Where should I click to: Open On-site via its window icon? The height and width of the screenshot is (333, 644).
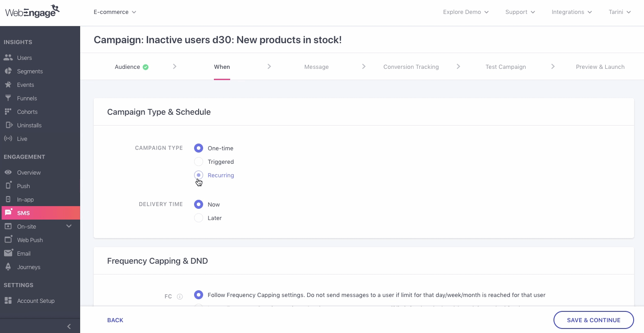click(8, 226)
